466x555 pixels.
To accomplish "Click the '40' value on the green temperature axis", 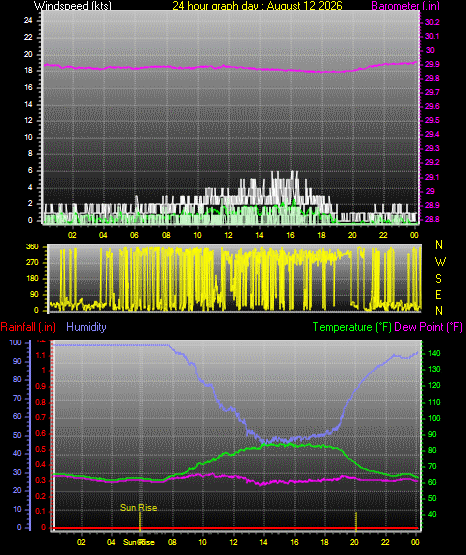I will click(x=432, y=514).
